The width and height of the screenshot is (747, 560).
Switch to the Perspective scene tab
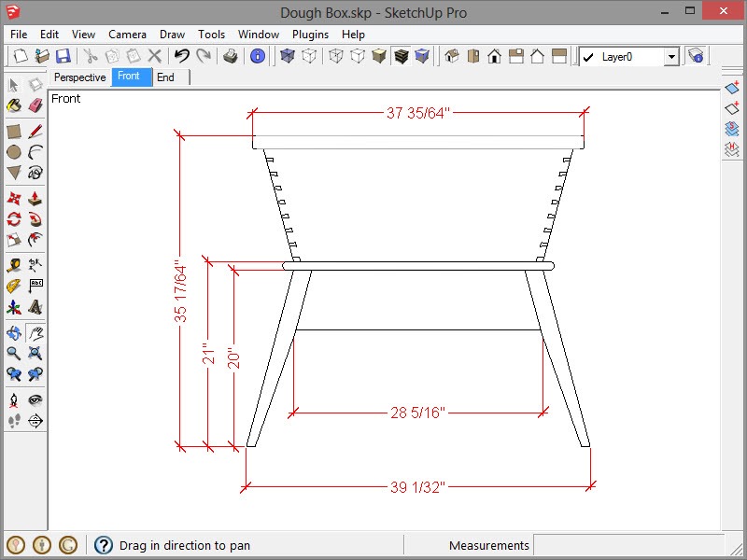(80, 77)
